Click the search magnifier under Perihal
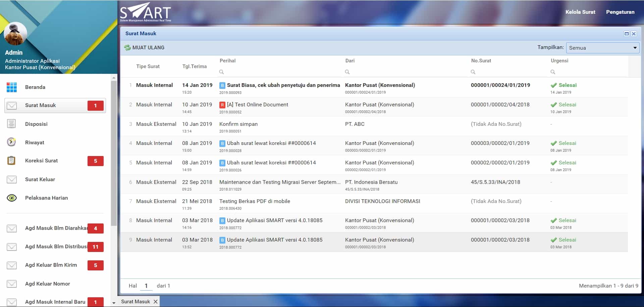 point(221,72)
